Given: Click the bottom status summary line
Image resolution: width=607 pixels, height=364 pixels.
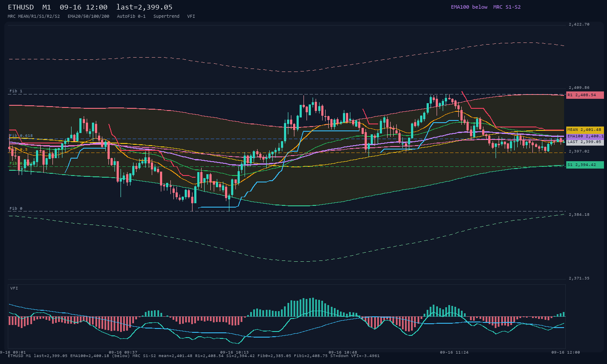Looking at the screenshot, I should [194, 356].
